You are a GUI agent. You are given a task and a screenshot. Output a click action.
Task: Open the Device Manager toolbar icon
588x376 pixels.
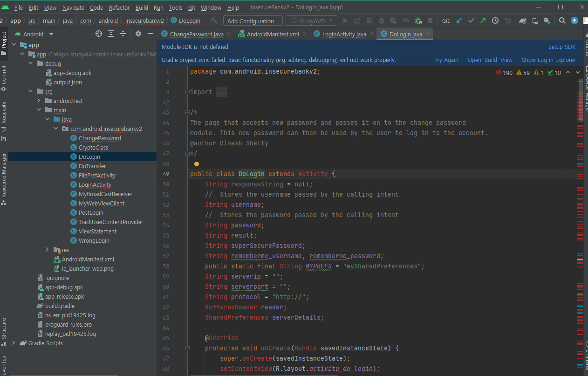[535, 21]
